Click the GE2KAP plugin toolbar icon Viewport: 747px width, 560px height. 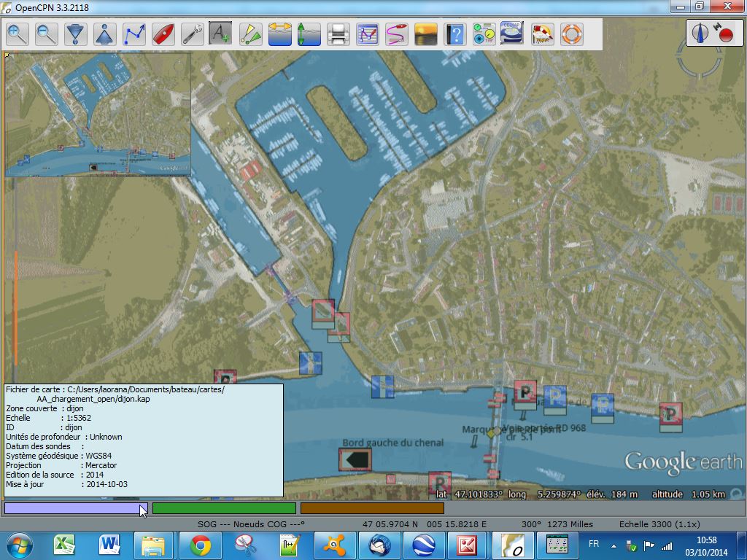click(x=512, y=34)
